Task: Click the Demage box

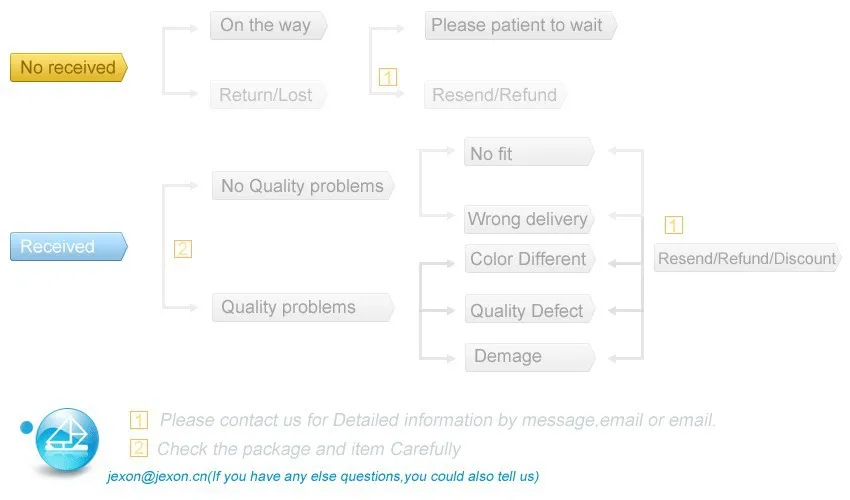Action: (528, 357)
